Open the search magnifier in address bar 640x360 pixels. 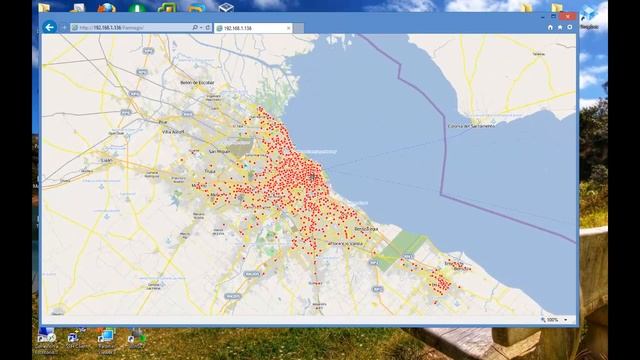click(x=195, y=27)
